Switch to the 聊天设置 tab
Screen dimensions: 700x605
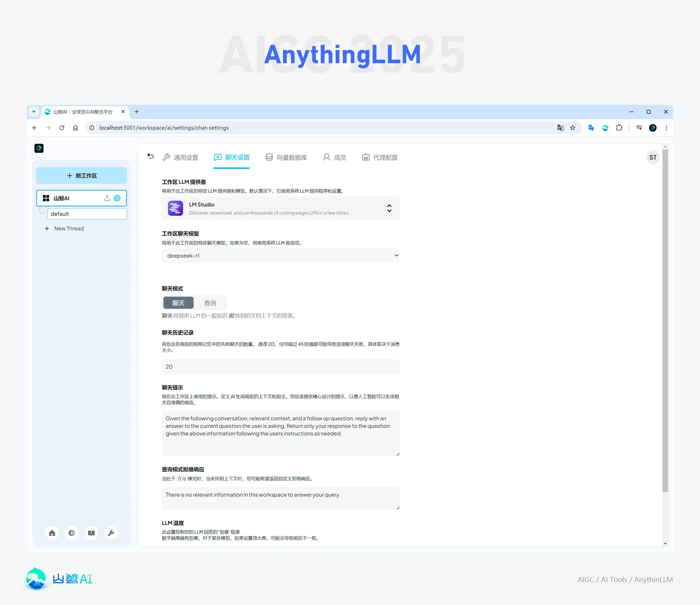pyautogui.click(x=232, y=157)
